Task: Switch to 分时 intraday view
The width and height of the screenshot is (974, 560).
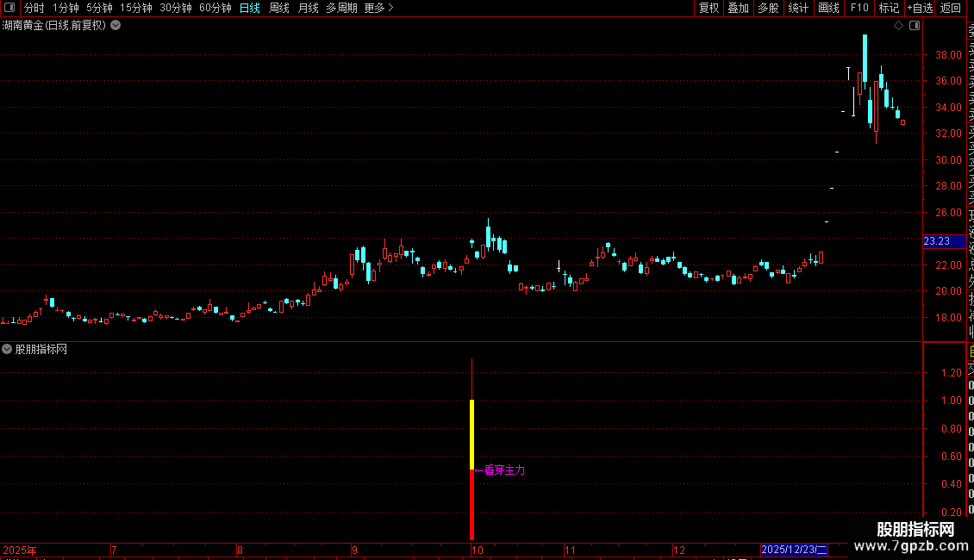Action: coord(34,8)
